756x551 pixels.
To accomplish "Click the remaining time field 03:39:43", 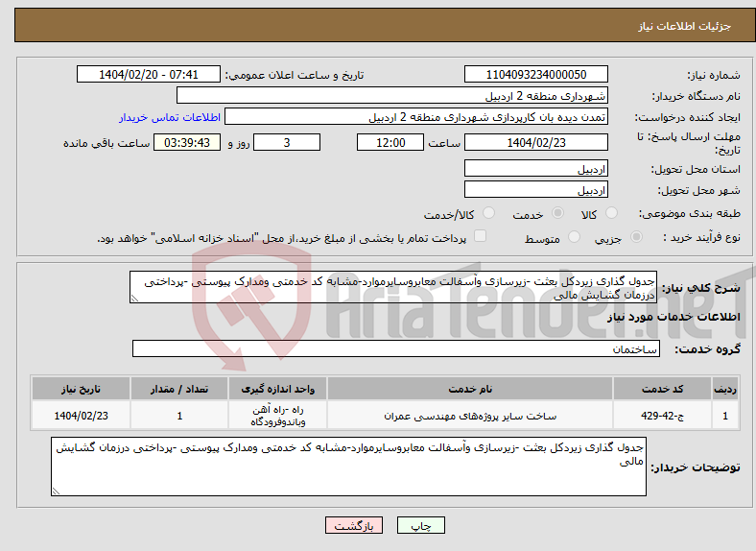I will click(x=187, y=142).
